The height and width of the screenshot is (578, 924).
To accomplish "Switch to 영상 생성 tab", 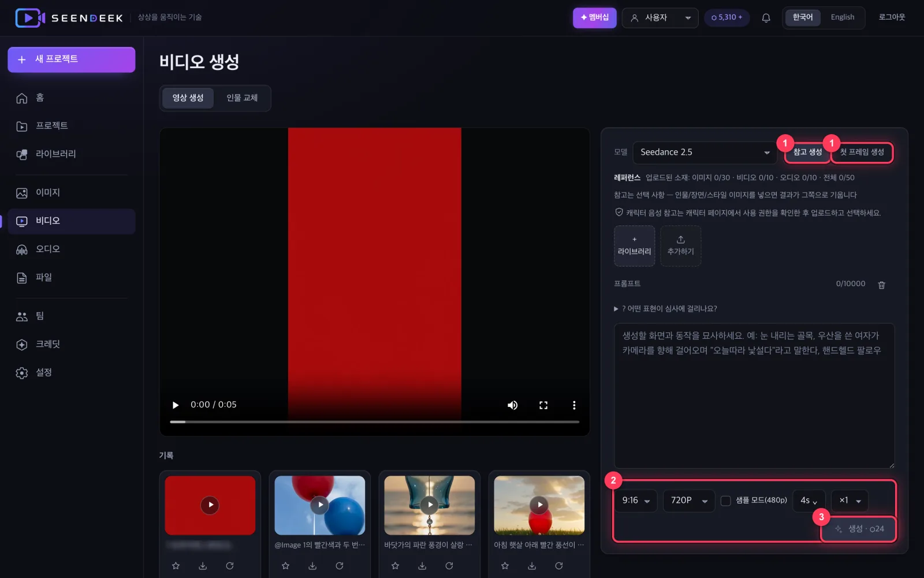I will click(x=188, y=98).
